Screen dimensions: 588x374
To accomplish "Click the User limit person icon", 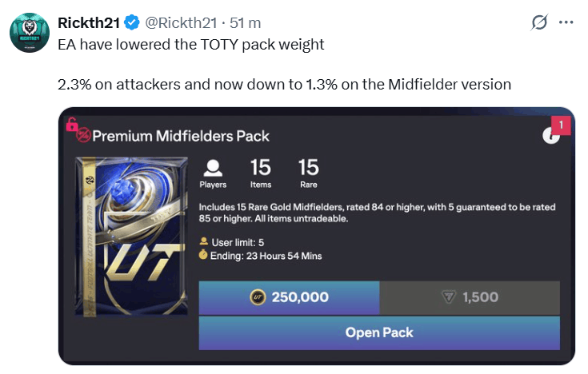I will click(204, 241).
